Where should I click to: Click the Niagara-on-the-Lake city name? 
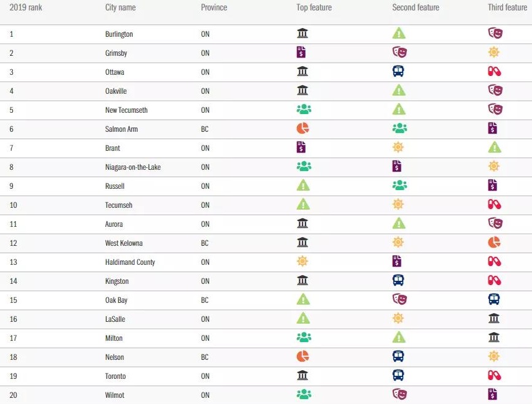tap(133, 167)
